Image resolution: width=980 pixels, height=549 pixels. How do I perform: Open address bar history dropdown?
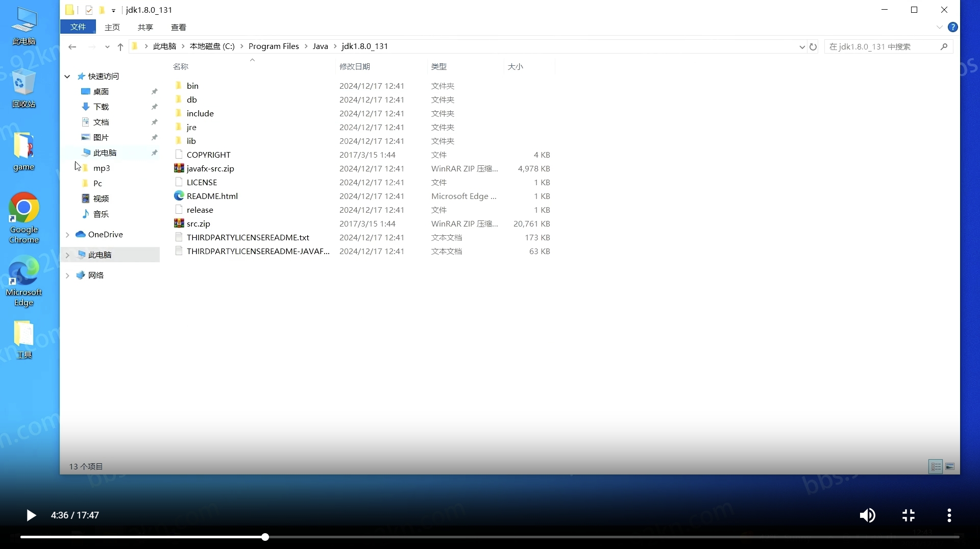tap(802, 47)
